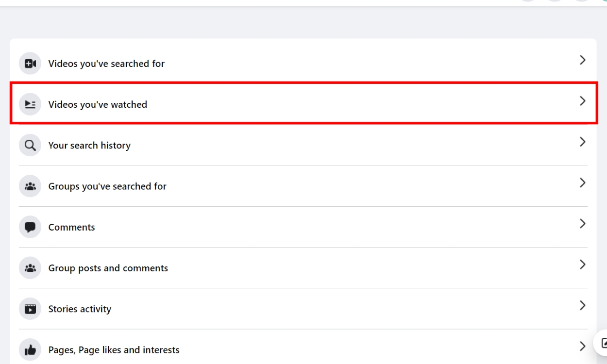Viewport: 607px width, 364px height.
Task: Expand the Videos you've searched for chevron
Action: pyautogui.click(x=582, y=60)
